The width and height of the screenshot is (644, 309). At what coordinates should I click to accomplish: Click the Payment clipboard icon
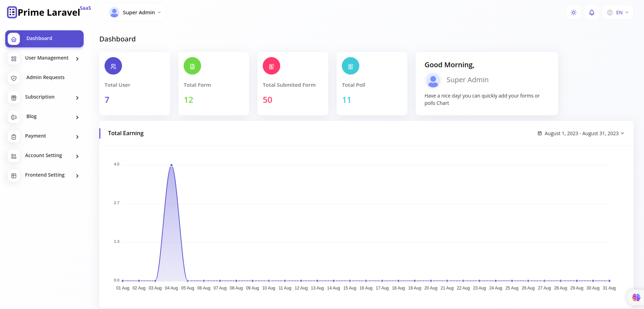click(x=14, y=137)
